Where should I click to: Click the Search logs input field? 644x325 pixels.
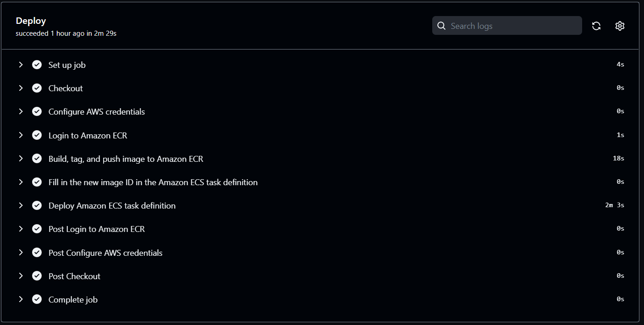coord(507,26)
